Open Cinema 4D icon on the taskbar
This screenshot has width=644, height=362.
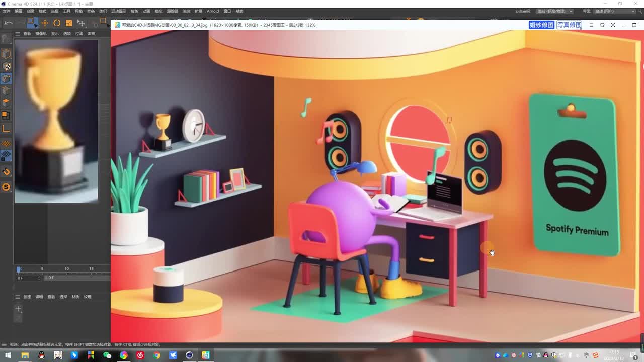(x=189, y=355)
